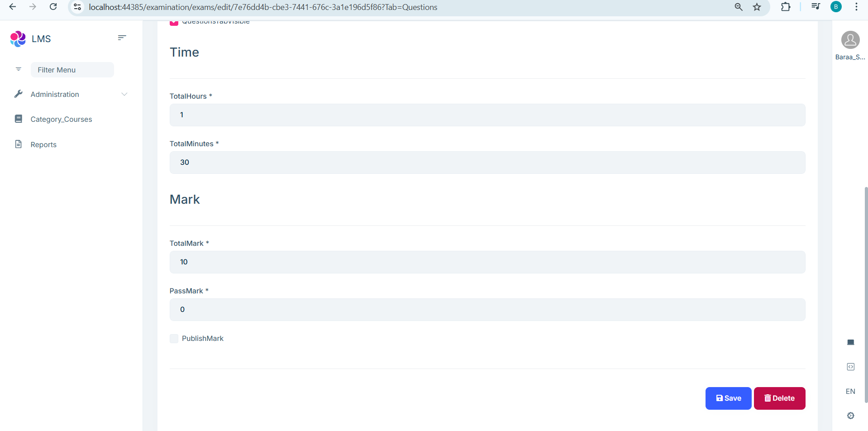Go to Reports in the sidebar
Viewport: 868px width, 431px height.
[x=43, y=145]
